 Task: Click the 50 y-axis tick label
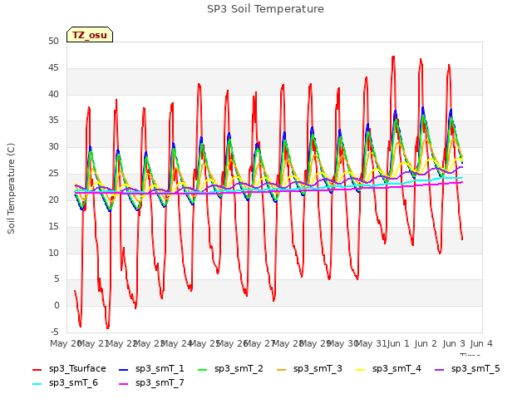coord(53,42)
